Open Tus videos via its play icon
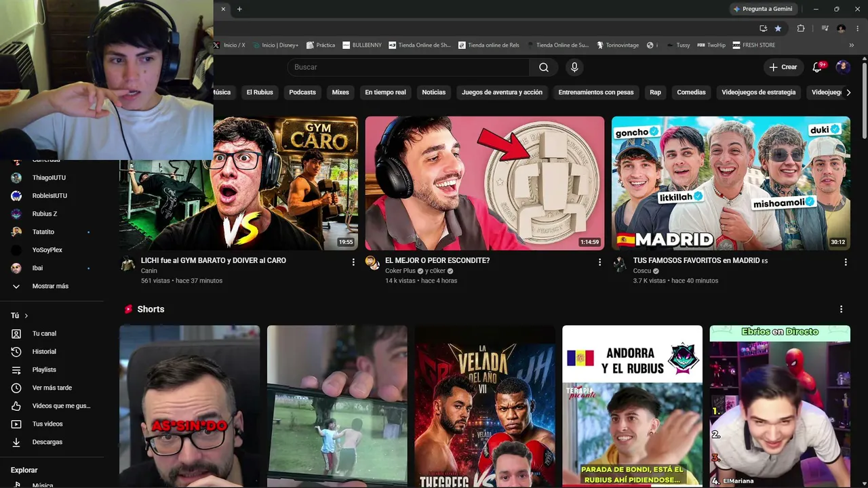Image resolution: width=868 pixels, height=488 pixels. (16, 424)
